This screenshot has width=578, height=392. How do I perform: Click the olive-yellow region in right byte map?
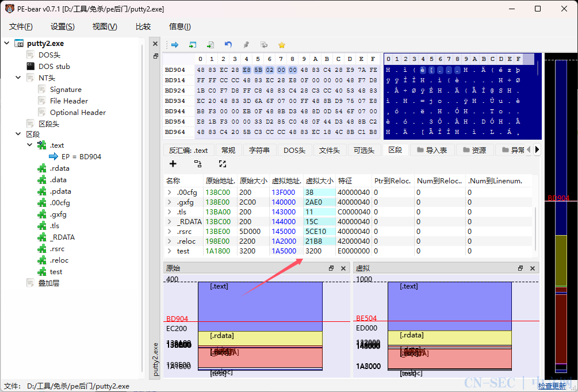point(561,260)
